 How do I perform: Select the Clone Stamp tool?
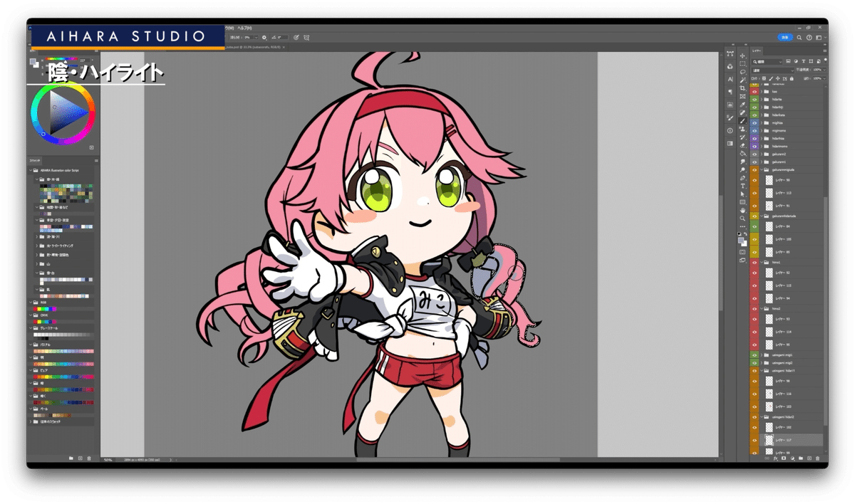pos(742,129)
